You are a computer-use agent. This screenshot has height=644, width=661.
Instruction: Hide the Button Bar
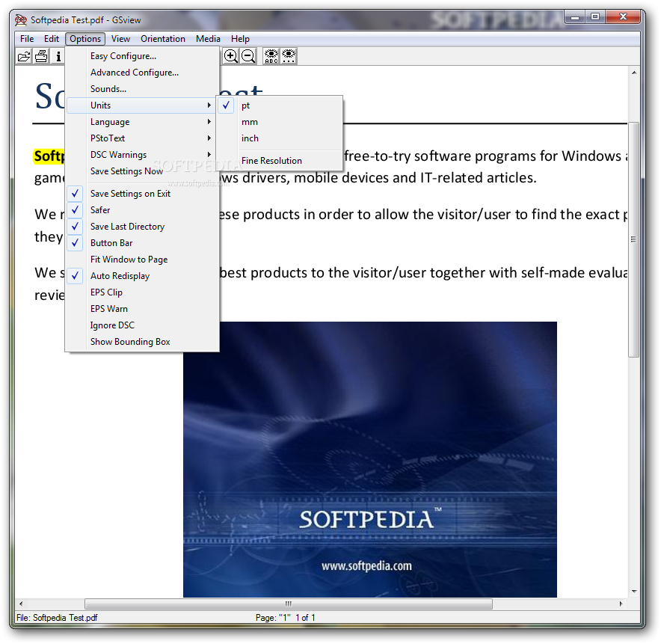pos(143,243)
